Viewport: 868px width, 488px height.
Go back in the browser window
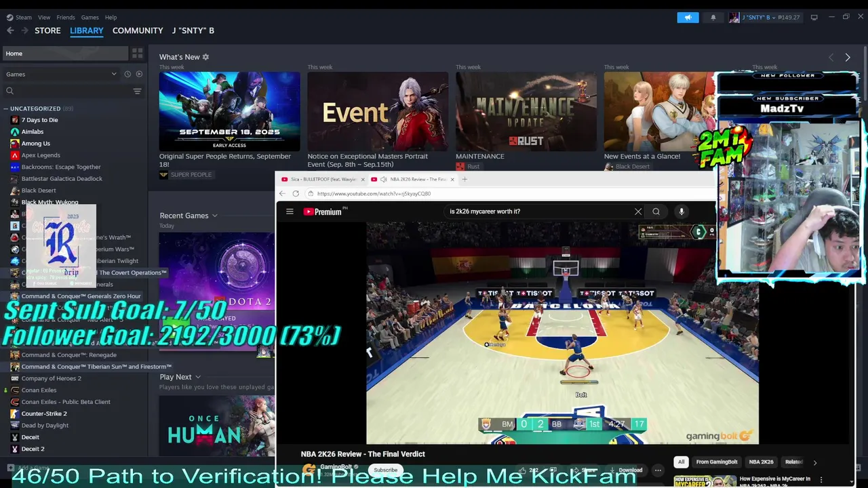click(x=282, y=194)
